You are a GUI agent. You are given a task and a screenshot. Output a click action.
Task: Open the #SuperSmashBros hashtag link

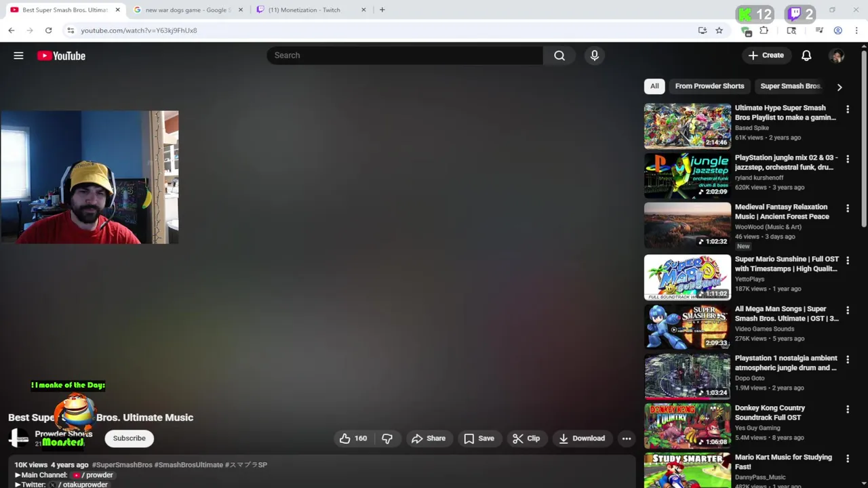coord(122,465)
